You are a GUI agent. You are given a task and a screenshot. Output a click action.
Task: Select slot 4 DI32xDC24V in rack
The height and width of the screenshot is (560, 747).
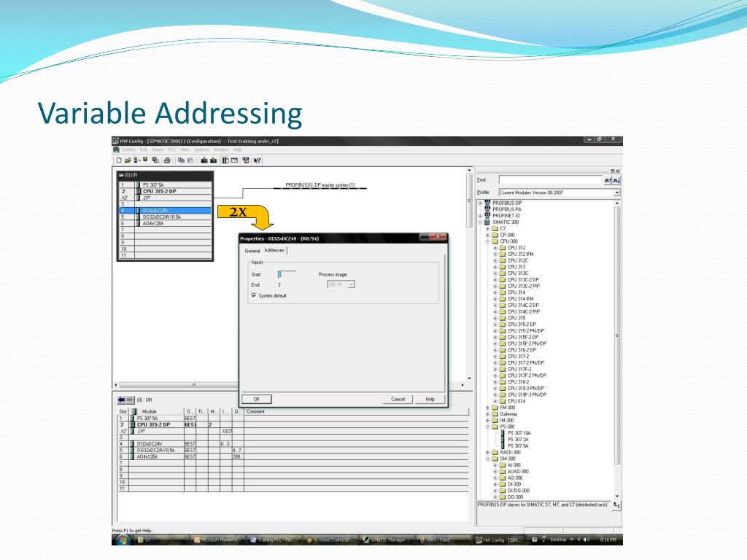tap(166, 211)
